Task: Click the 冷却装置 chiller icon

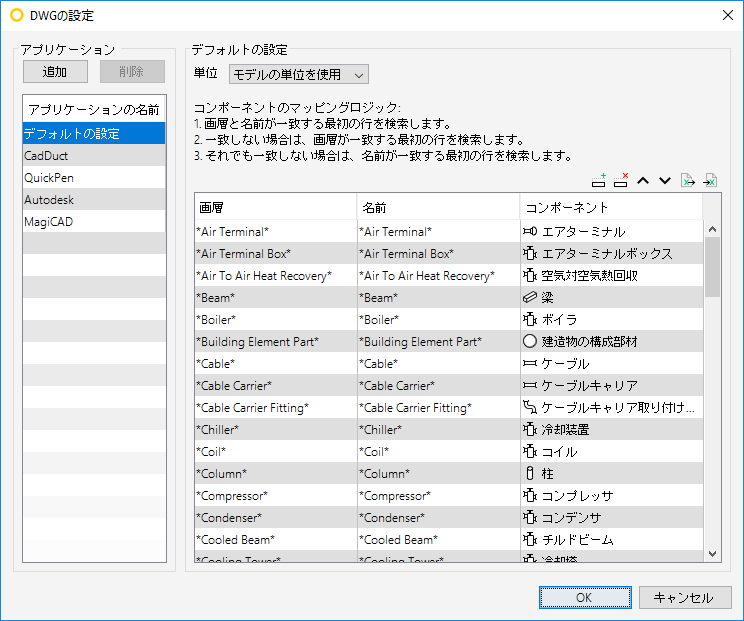Action: pyautogui.click(x=530, y=430)
